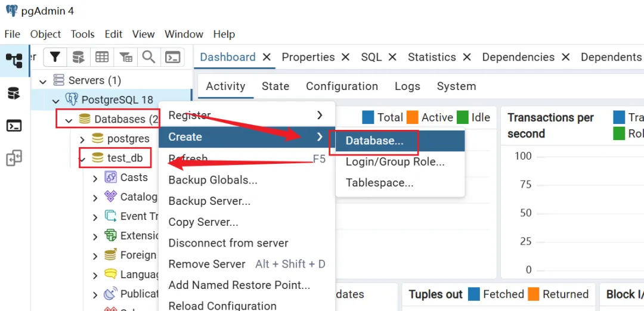Viewport: 644px width, 311px height.
Task: Select Backup Server... in context menu
Action: tap(209, 201)
